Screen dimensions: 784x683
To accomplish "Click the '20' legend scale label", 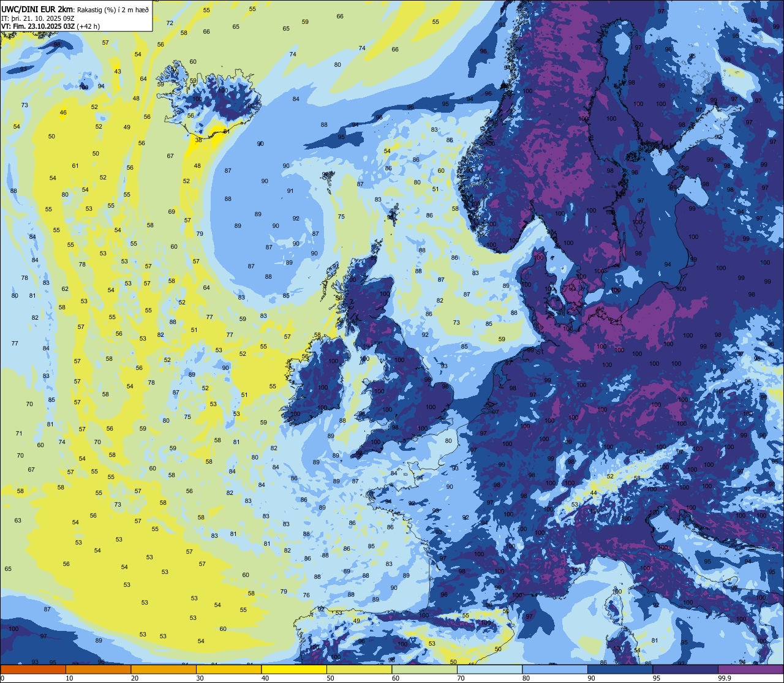I will tap(134, 678).
